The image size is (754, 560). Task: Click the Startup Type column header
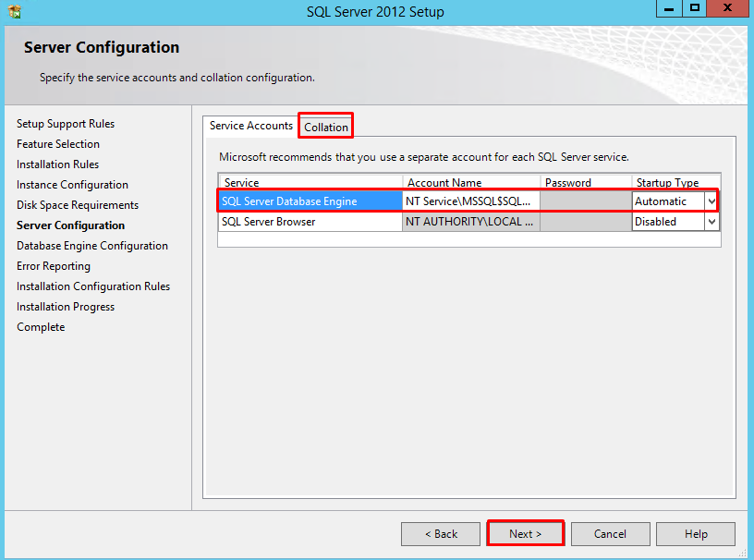pyautogui.click(x=675, y=182)
